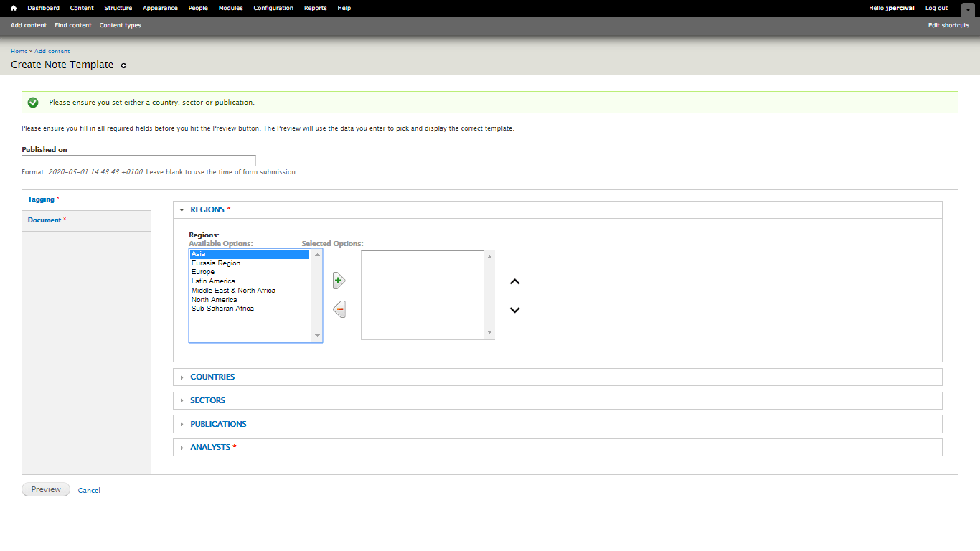Move selected option down with chevron
This screenshot has width=980, height=551.
click(514, 310)
